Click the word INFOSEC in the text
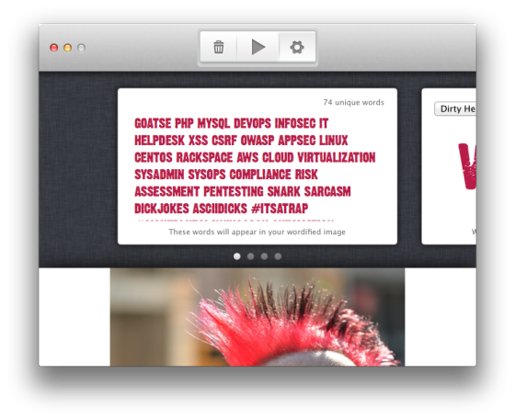This screenshot has width=515, height=420. [295, 123]
